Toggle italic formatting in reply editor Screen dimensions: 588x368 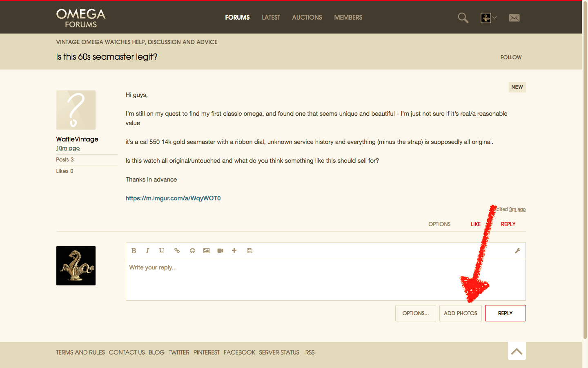[147, 251]
